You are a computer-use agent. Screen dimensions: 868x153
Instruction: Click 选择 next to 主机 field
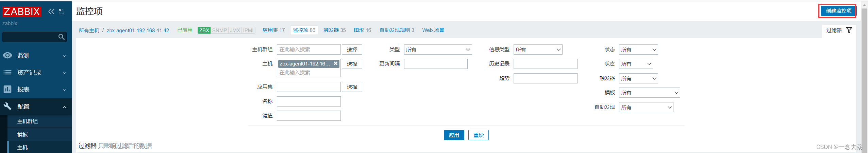[x=352, y=64]
